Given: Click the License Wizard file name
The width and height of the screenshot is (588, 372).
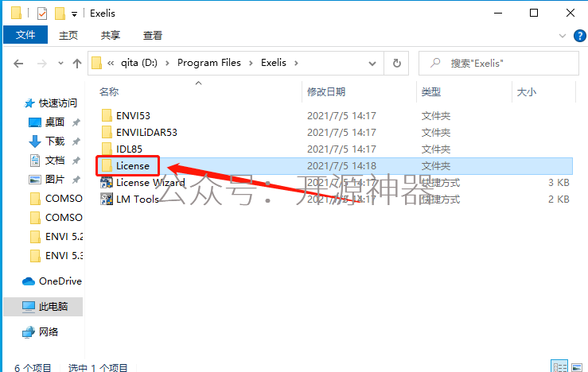Looking at the screenshot, I should 150,183.
